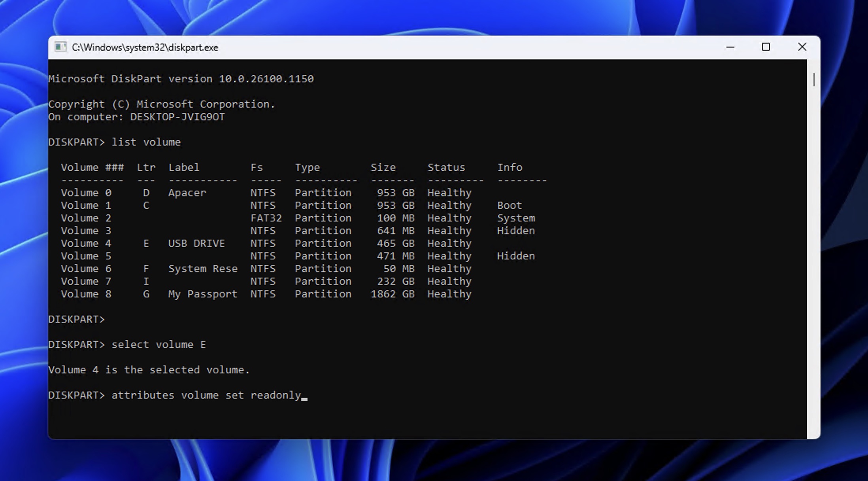868x481 pixels.
Task: Click the Status column header
Action: 446,167
